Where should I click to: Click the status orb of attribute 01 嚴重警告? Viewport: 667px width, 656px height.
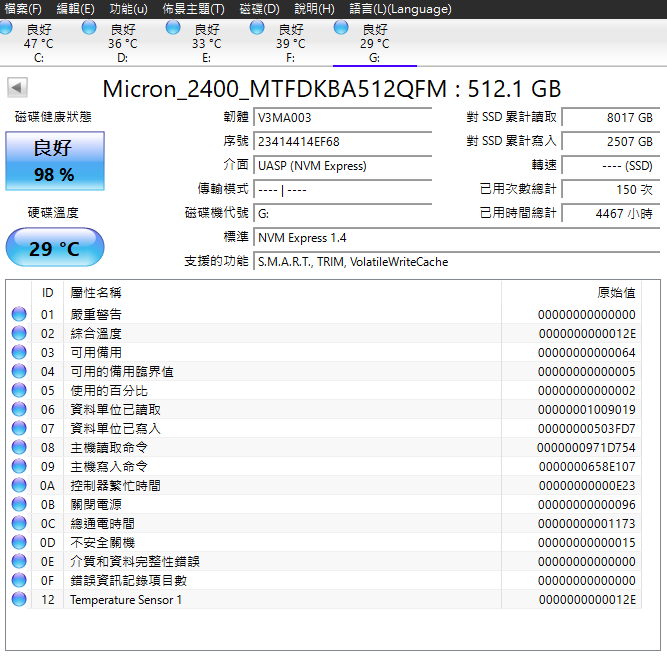19,314
